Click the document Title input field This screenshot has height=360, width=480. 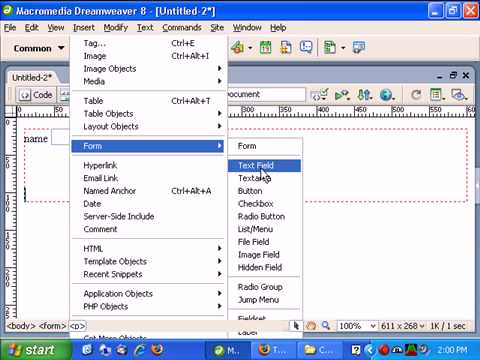click(x=266, y=94)
